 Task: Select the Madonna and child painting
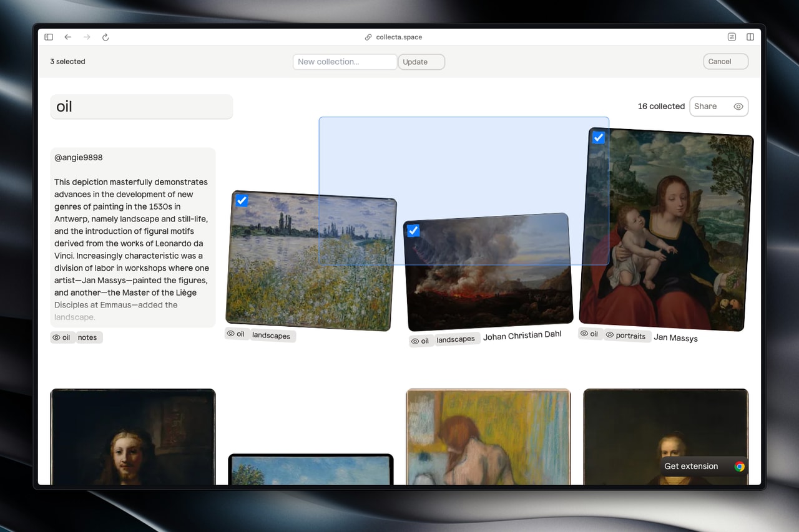666,230
